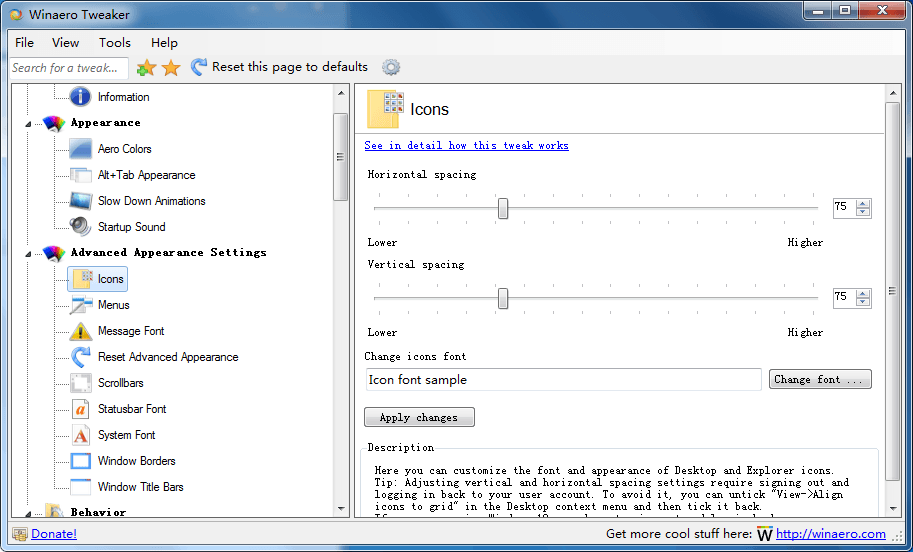The height and width of the screenshot is (552, 913).
Task: Open the http://winaero.com link
Action: tap(831, 534)
